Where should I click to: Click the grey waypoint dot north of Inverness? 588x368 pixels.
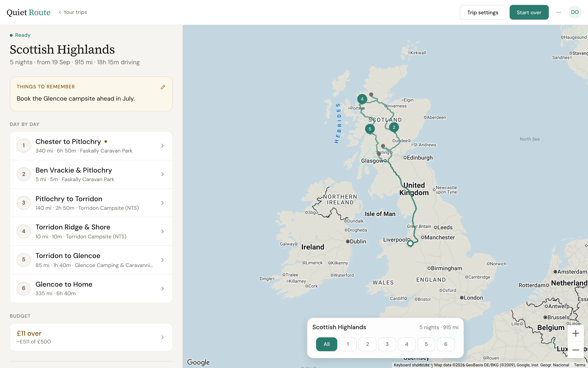[371, 94]
